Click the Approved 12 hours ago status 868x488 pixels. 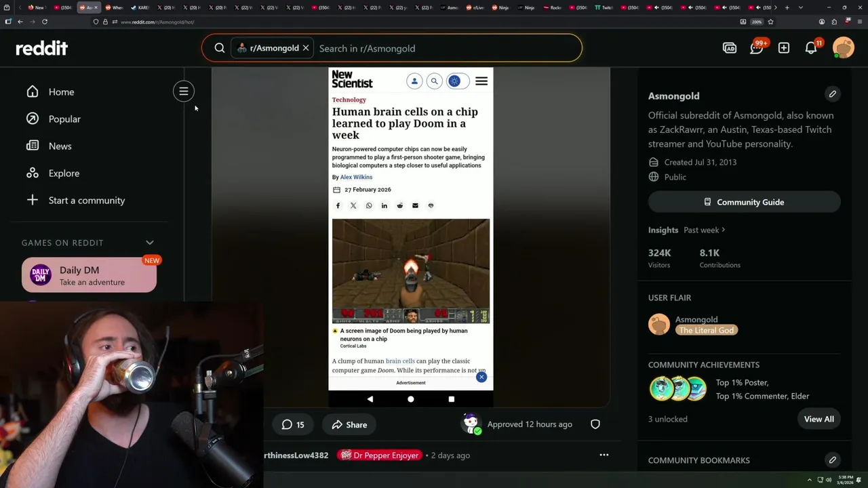(x=530, y=424)
